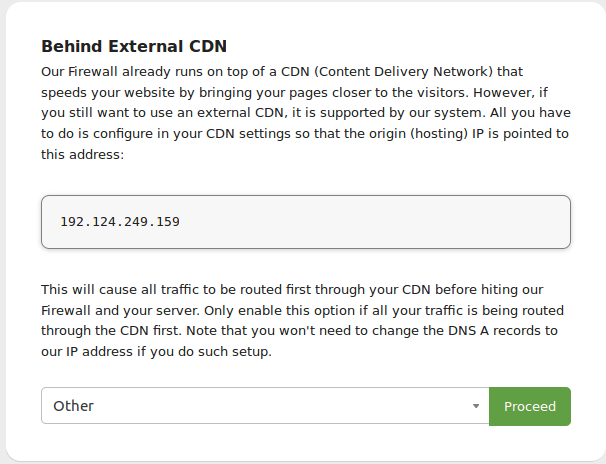Screen dimensions: 606x464
Task: Click the empty right side of the IP address box
Action: (x=375, y=222)
